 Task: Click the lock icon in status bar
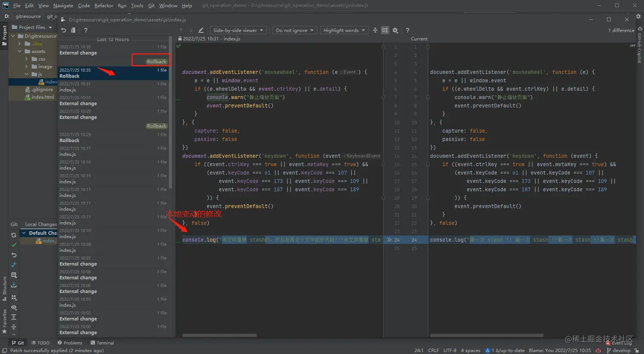(637, 351)
